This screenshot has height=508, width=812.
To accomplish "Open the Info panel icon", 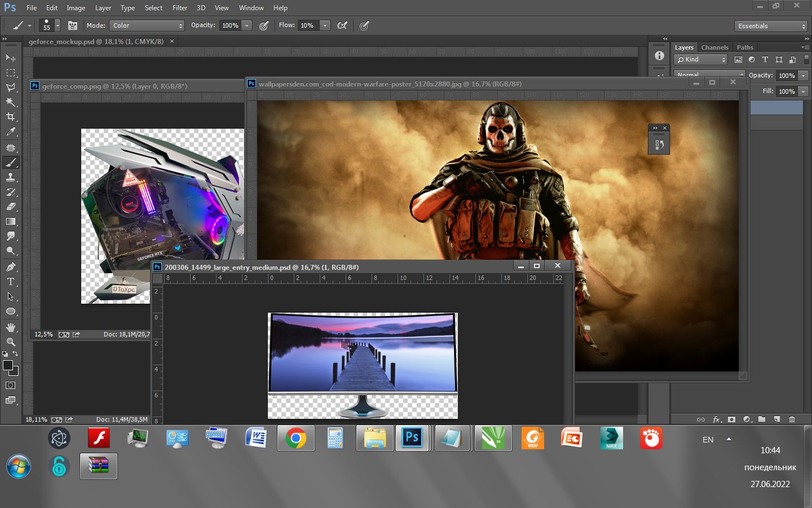I will click(x=659, y=55).
